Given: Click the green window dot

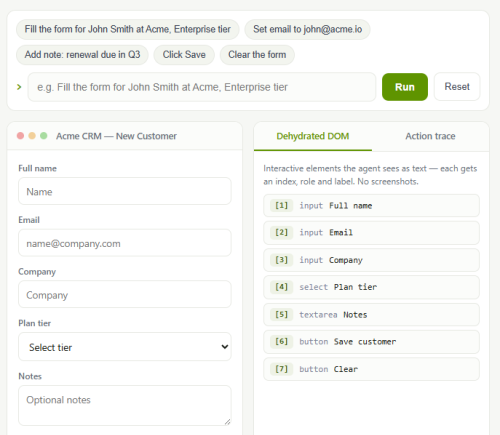Looking at the screenshot, I should [x=44, y=136].
